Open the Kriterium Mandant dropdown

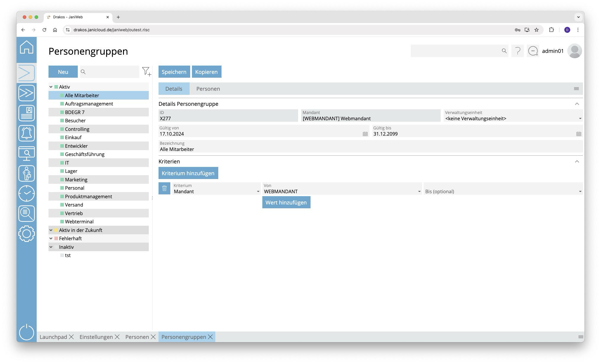258,191
